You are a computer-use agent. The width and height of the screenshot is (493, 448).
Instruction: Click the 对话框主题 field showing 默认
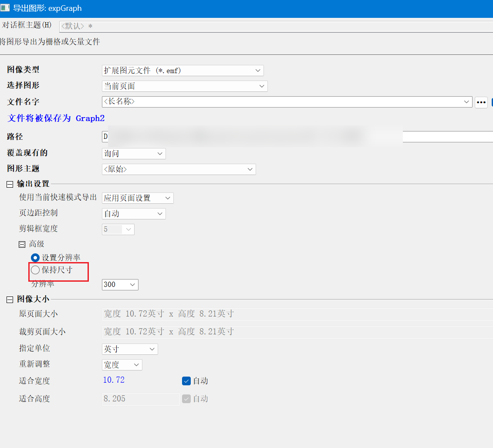click(x=274, y=26)
